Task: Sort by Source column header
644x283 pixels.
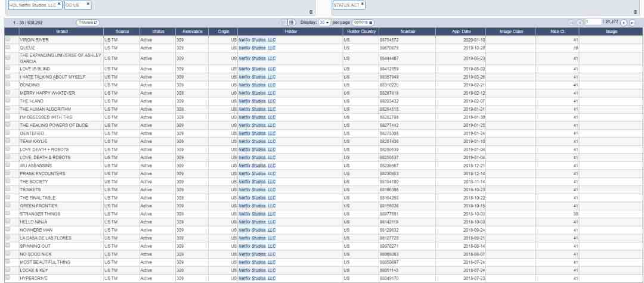Action: tap(122, 32)
